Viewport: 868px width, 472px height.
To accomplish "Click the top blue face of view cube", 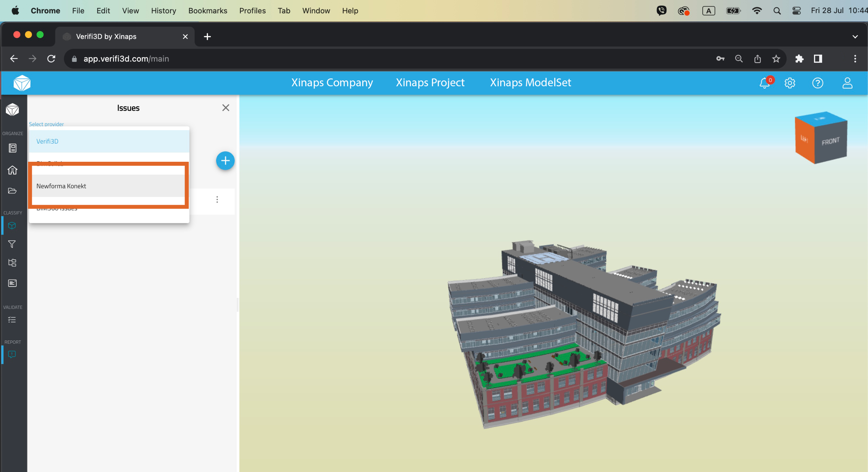I will click(821, 119).
